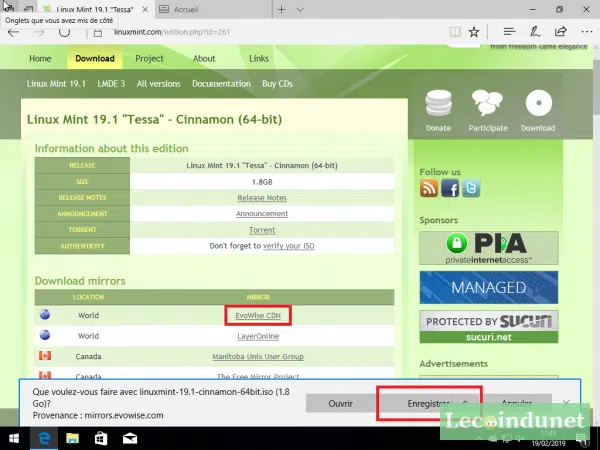The width and height of the screenshot is (600, 450).
Task: Click the EvoWise CDN mirror link
Action: click(258, 315)
